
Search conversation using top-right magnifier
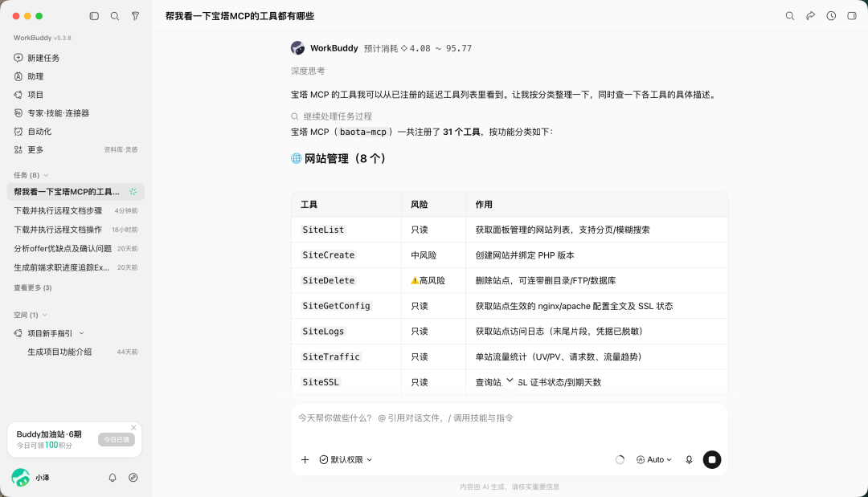[790, 16]
